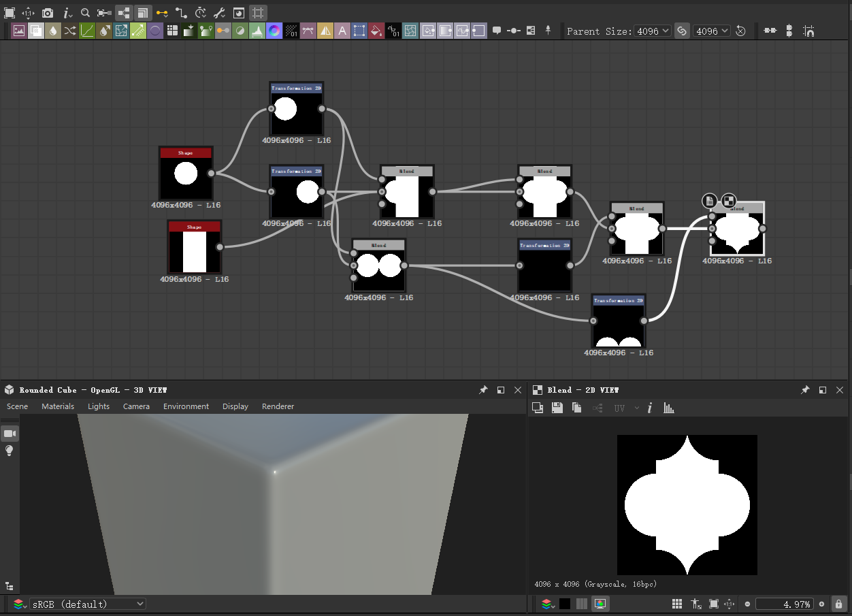852x616 pixels.
Task: Open the Materials menu in the 3D view
Action: click(57, 406)
